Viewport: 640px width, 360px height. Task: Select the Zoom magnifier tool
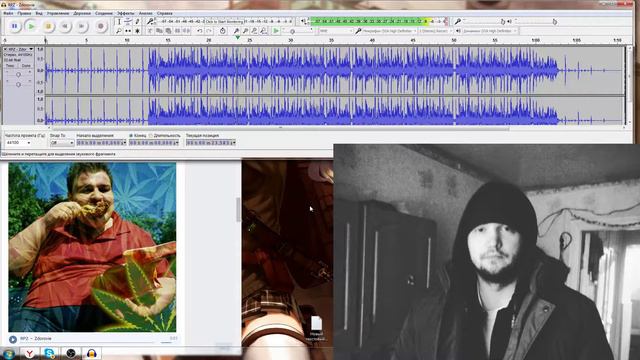[x=119, y=31]
